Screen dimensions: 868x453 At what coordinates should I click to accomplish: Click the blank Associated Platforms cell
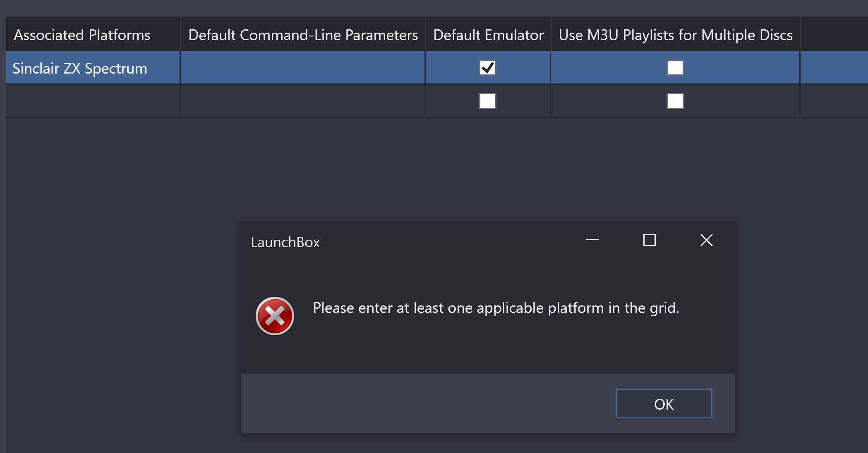(x=93, y=101)
